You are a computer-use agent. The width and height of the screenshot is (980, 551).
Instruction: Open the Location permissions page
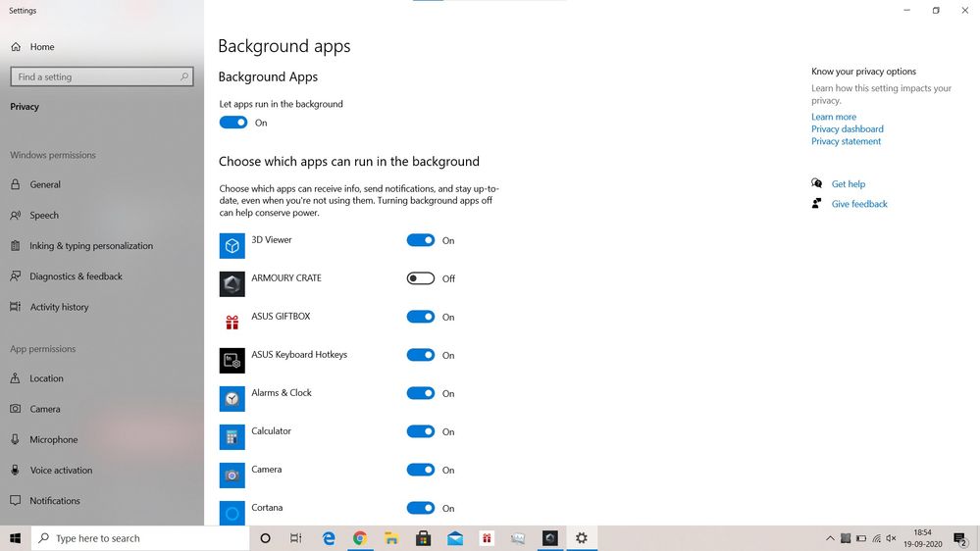(46, 378)
